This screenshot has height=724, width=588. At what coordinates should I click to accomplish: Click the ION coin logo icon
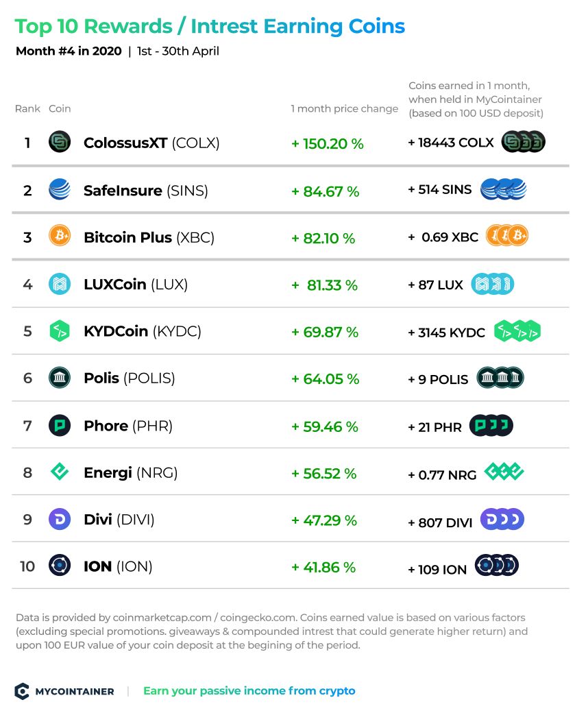(60, 566)
